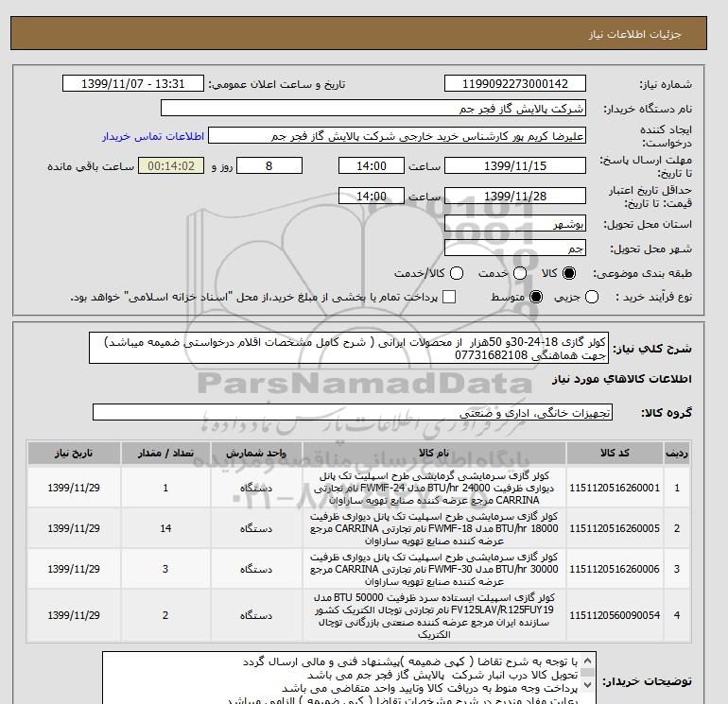This screenshot has width=728, height=704.
Task: Click the response deadline date 1399/11/15
Action: (515, 165)
